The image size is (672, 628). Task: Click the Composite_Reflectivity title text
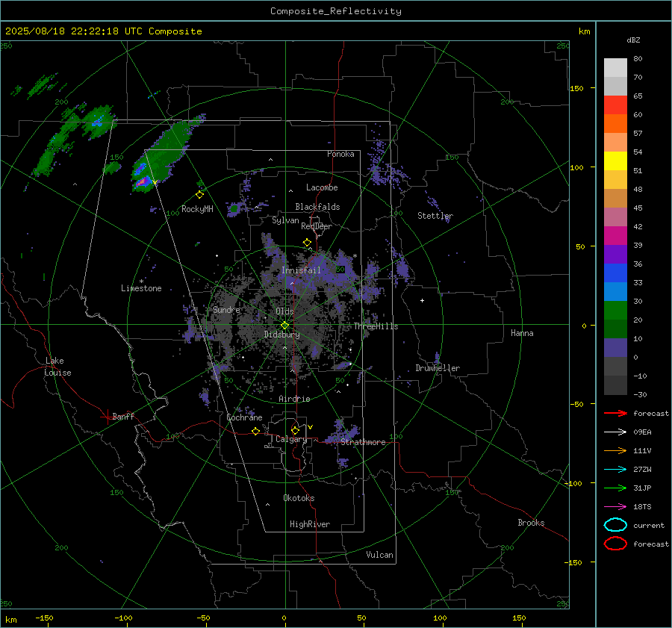coord(335,11)
